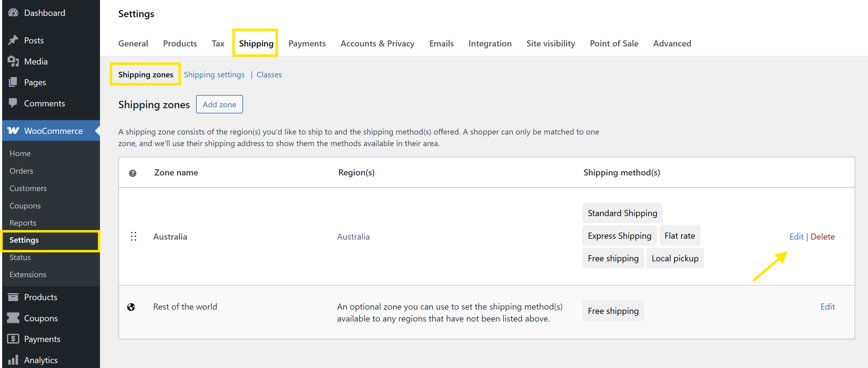Open the Tax settings tab
Image resolution: width=868 pixels, height=368 pixels.
[x=218, y=43]
